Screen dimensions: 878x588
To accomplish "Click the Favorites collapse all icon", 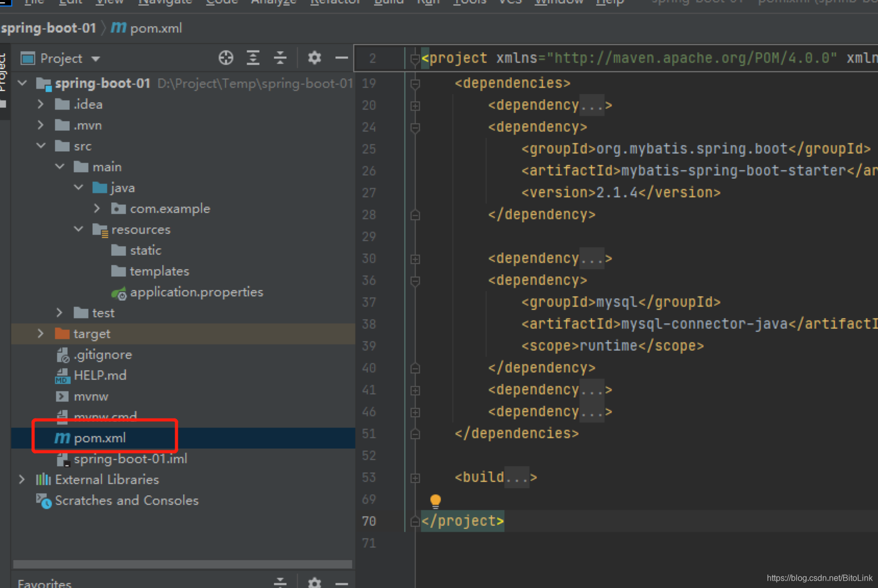I will 281,582.
